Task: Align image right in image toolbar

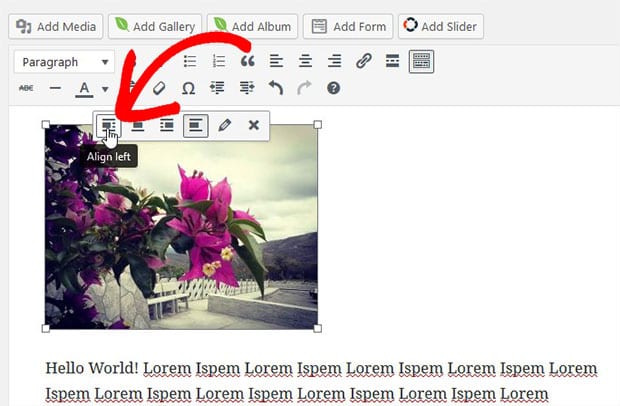Action: click(x=166, y=126)
